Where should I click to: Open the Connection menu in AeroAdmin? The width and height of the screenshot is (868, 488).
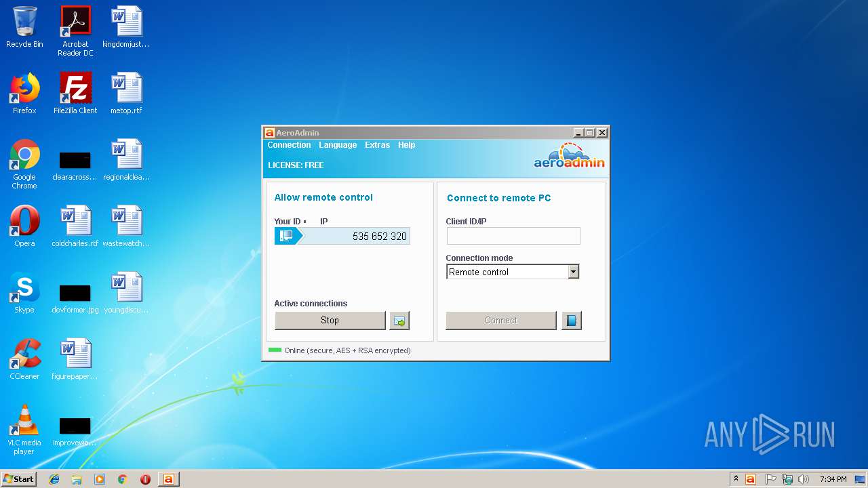pos(289,145)
